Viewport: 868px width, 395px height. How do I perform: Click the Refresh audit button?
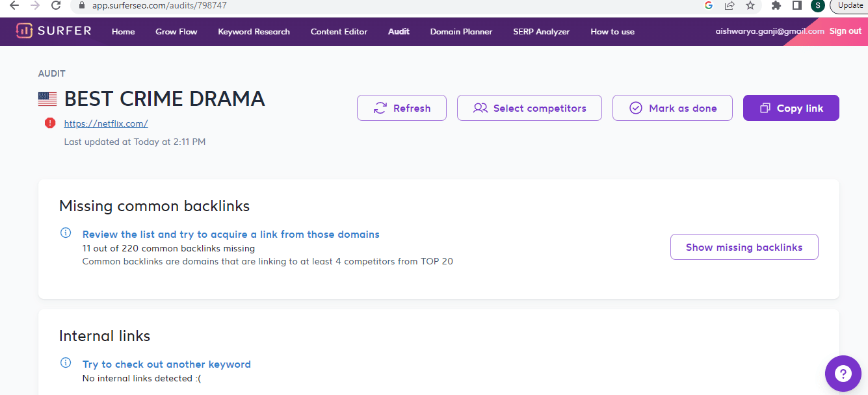(402, 108)
